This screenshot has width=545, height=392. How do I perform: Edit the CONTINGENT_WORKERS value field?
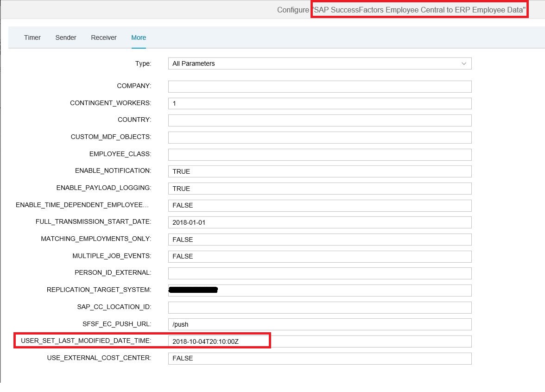pos(320,104)
